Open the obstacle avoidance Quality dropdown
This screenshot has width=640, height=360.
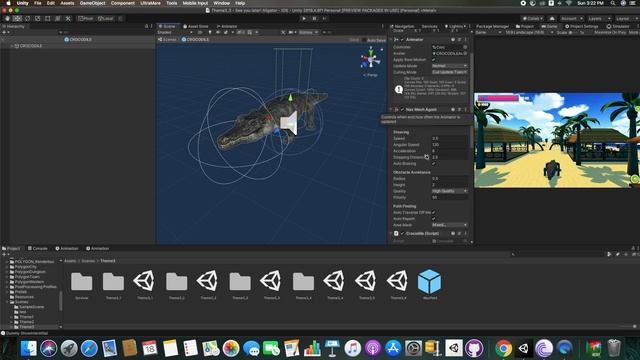tap(449, 191)
